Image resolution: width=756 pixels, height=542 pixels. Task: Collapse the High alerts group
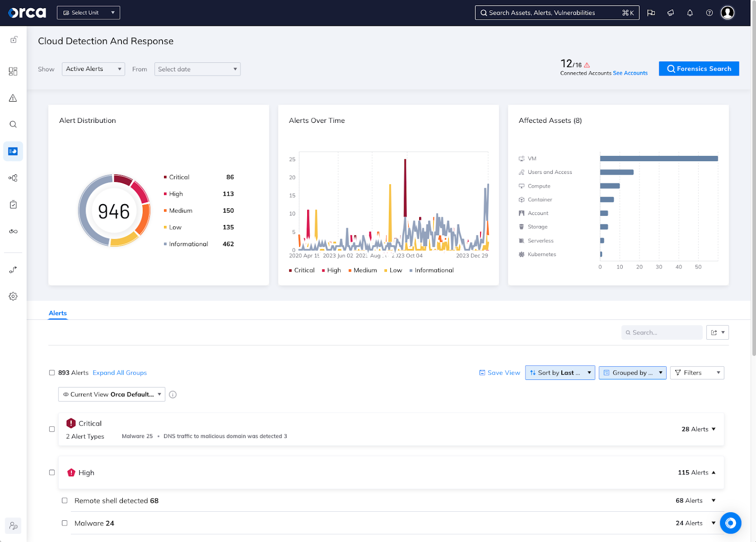point(713,473)
